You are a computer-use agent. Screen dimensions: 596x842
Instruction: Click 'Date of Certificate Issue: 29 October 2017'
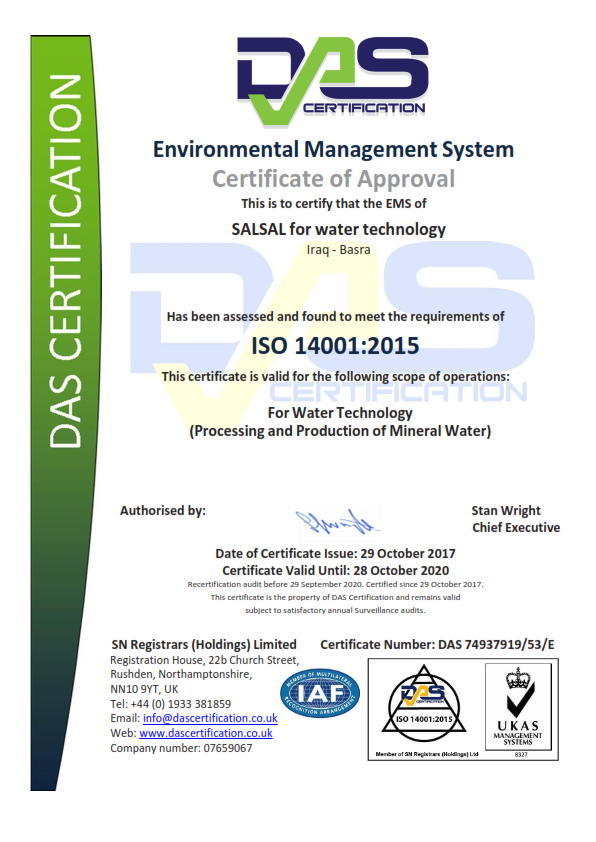335,554
